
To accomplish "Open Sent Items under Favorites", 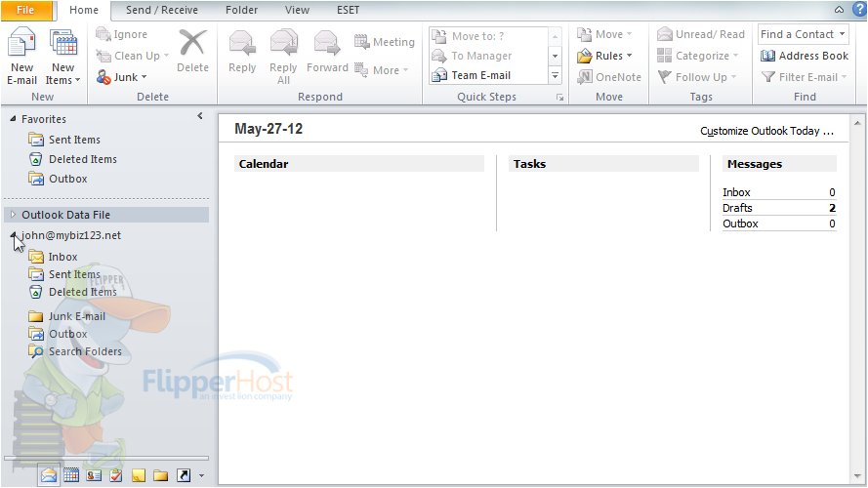I will point(64,140).
